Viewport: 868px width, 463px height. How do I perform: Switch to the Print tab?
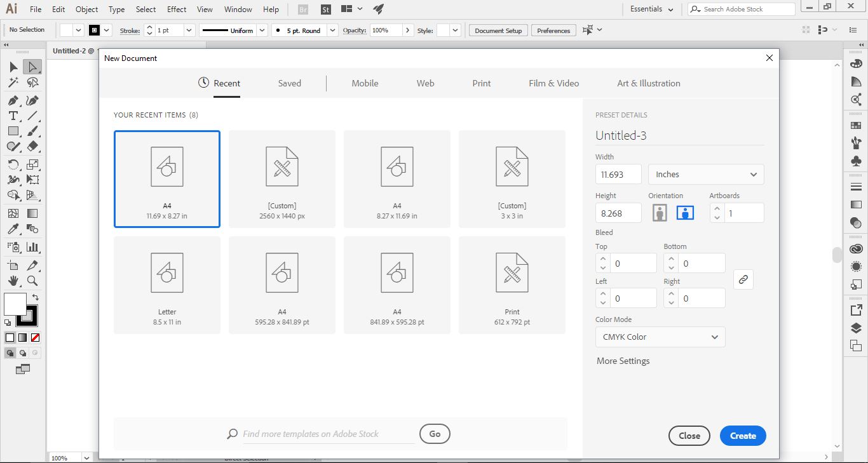[481, 83]
